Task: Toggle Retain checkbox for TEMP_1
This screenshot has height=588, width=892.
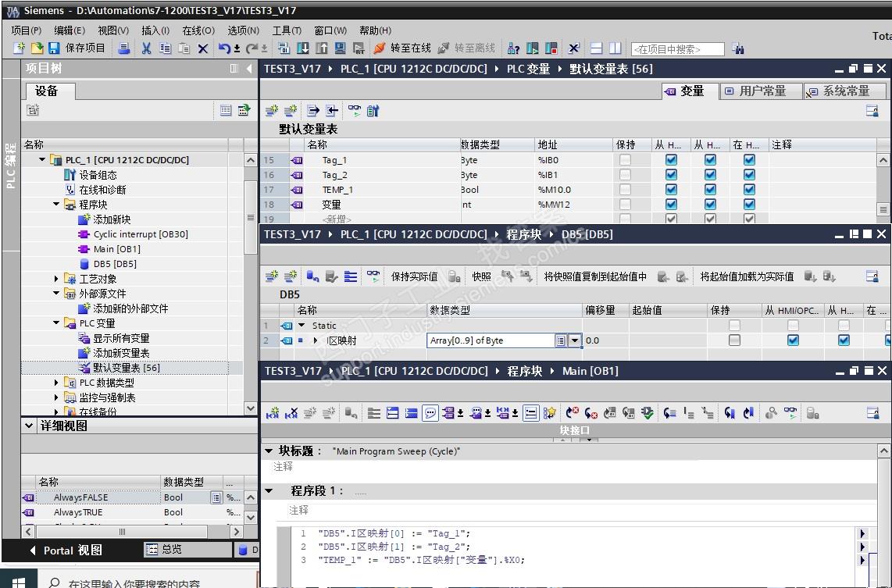Action: 625,190
